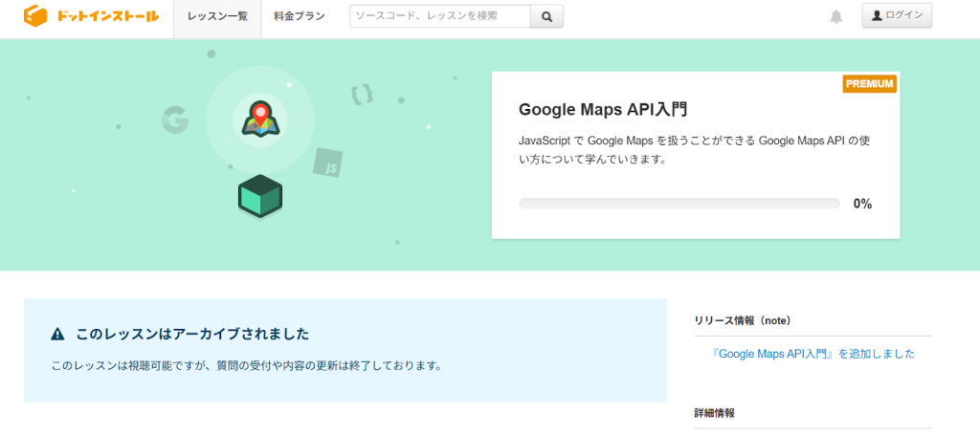Click the magnifying glass search button
The image size is (980, 436).
[x=546, y=16]
